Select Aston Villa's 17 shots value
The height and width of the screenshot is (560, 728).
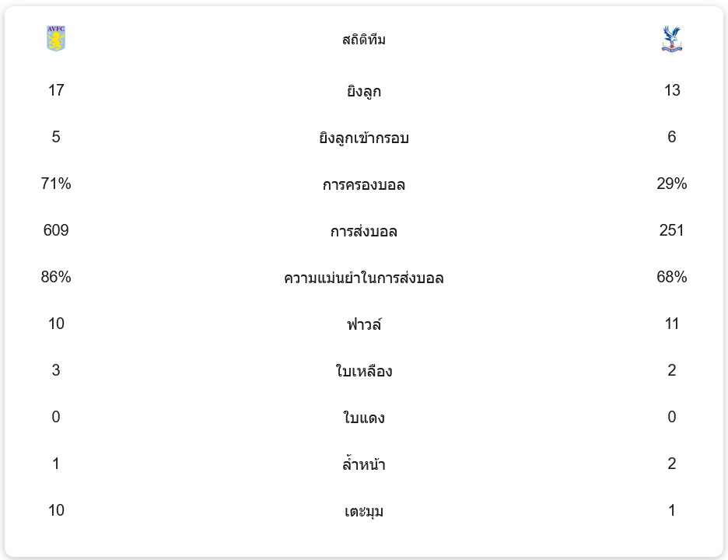point(56,90)
